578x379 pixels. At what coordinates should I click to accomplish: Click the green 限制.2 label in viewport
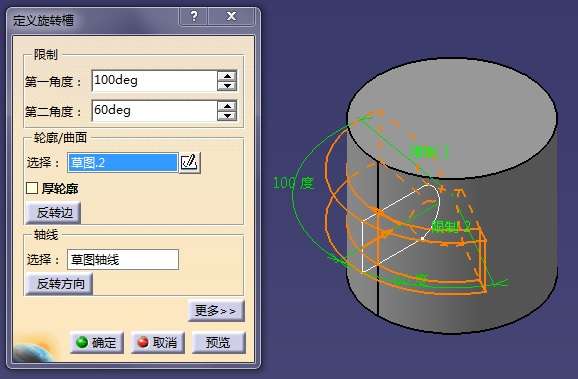(451, 226)
